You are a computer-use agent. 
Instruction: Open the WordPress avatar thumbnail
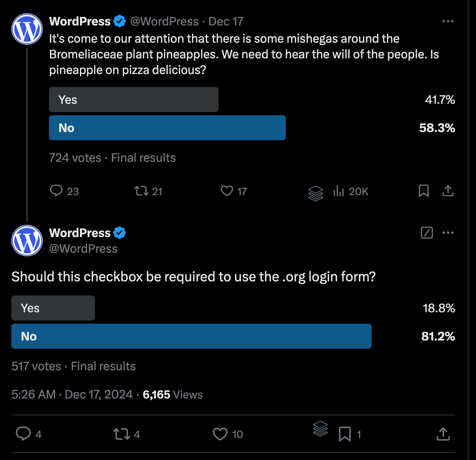pyautogui.click(x=27, y=29)
